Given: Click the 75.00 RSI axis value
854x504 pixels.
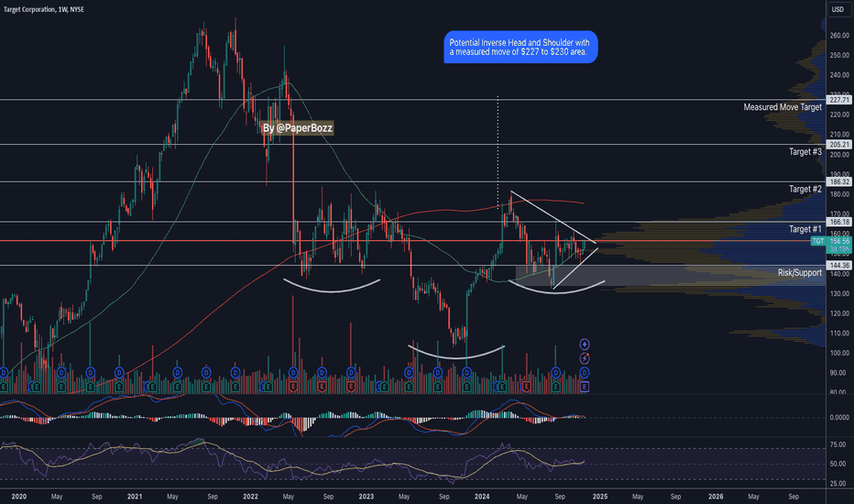Looking at the screenshot, I should point(838,444).
